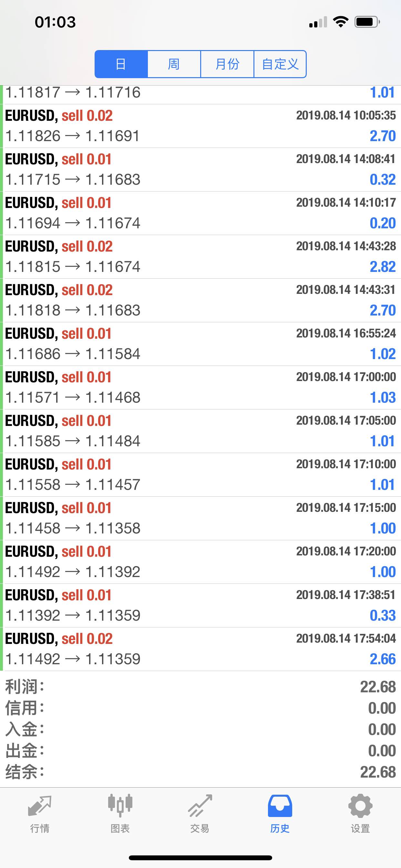Open the trade closed at 17:38:51

[200, 605]
